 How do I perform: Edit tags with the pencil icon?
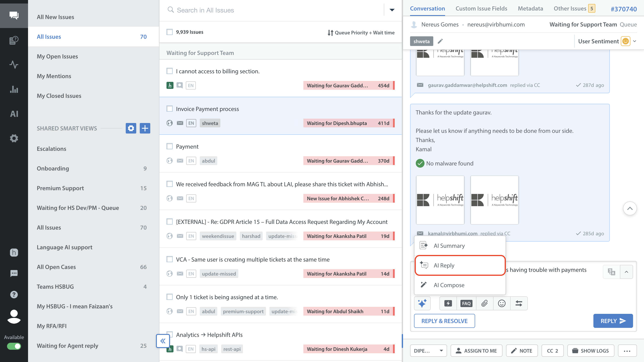click(440, 41)
